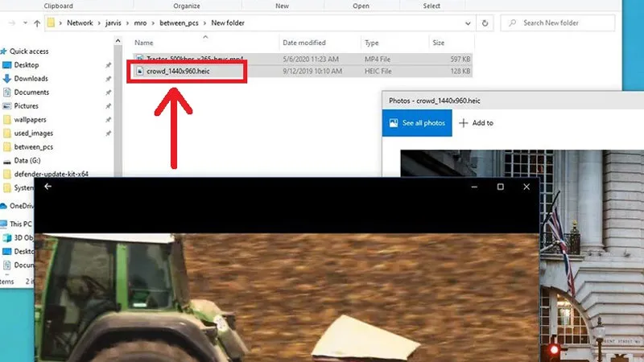Refresh the New folder view
The height and width of the screenshot is (362, 644).
[485, 23]
